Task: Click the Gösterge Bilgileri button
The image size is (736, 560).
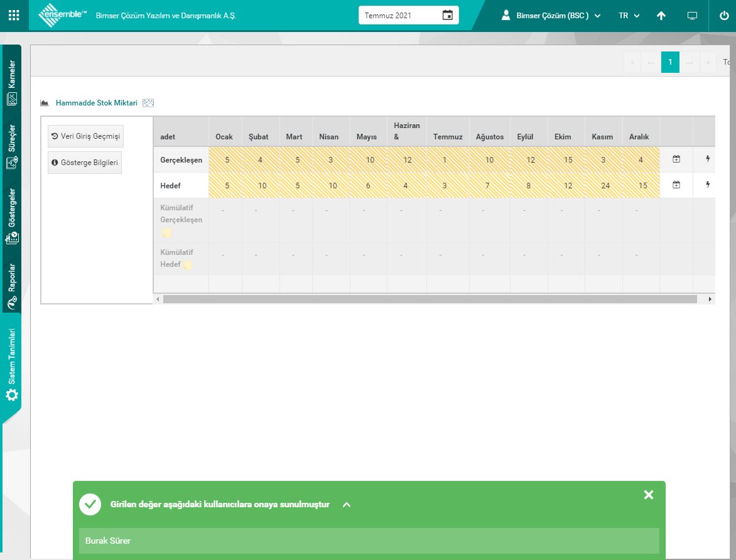Action: click(x=85, y=163)
